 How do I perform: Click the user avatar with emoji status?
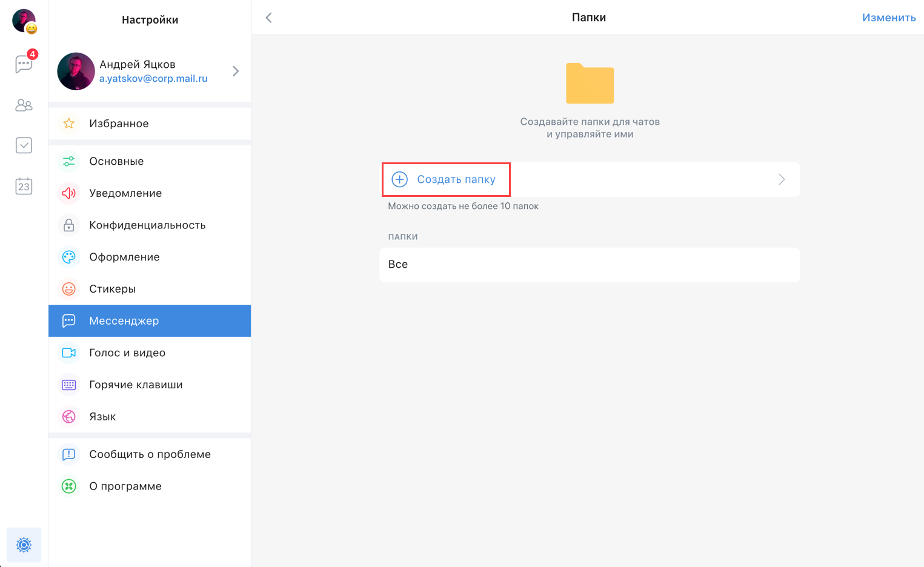[x=24, y=21]
